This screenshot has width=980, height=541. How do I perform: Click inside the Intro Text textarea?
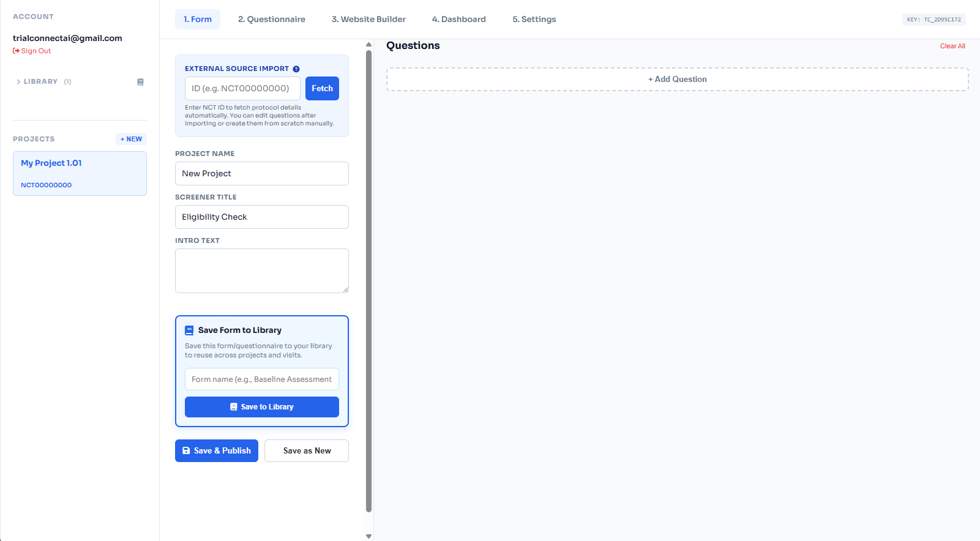262,271
